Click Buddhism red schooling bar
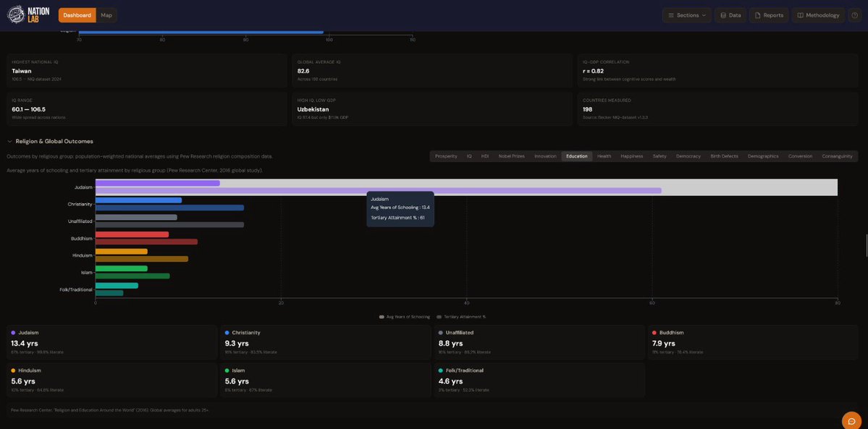This screenshot has height=429, width=868. tap(132, 234)
